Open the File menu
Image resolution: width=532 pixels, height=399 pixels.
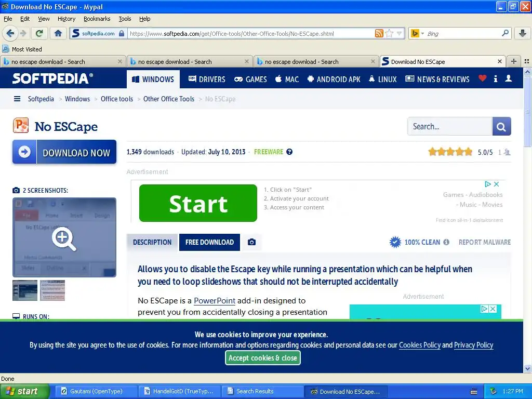(x=8, y=19)
